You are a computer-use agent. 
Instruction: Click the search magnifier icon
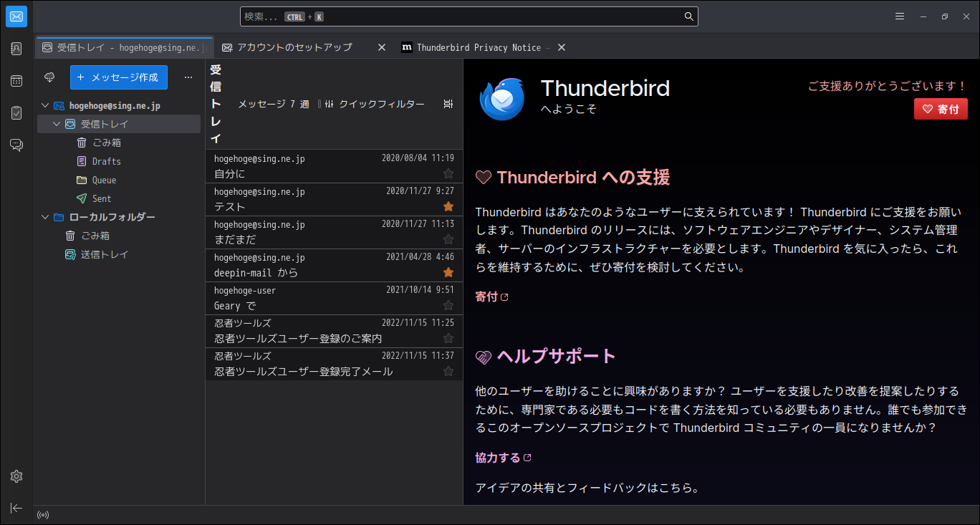point(688,16)
